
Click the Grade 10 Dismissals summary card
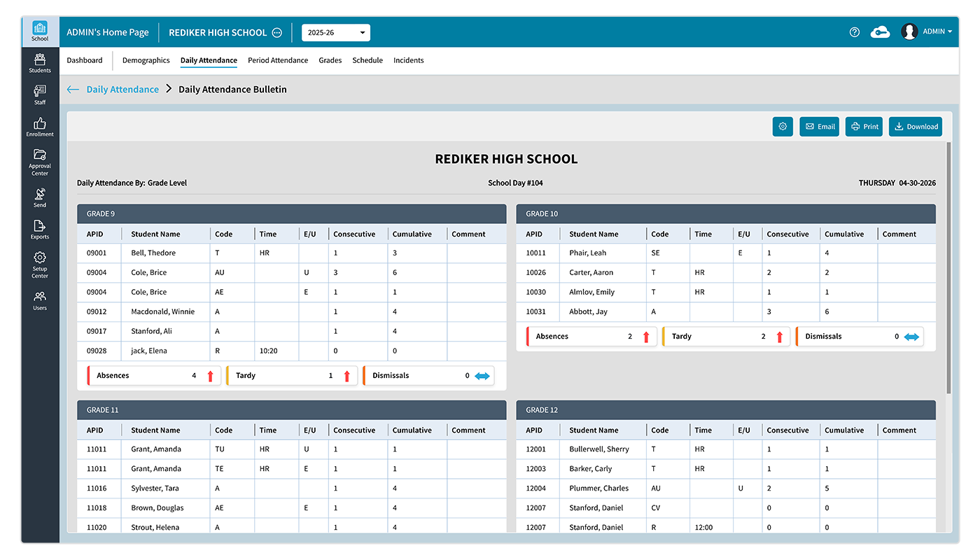tap(860, 337)
